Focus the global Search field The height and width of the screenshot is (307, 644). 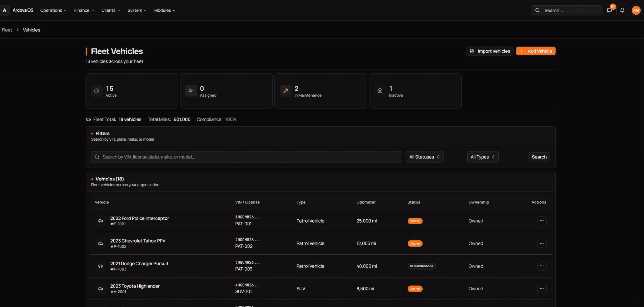(566, 10)
